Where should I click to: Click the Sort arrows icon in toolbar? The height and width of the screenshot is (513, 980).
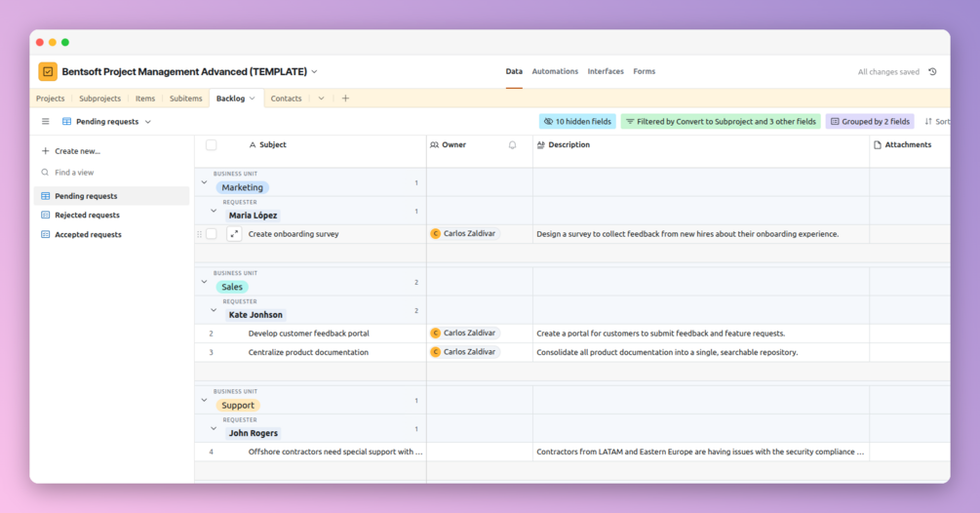pyautogui.click(x=928, y=121)
